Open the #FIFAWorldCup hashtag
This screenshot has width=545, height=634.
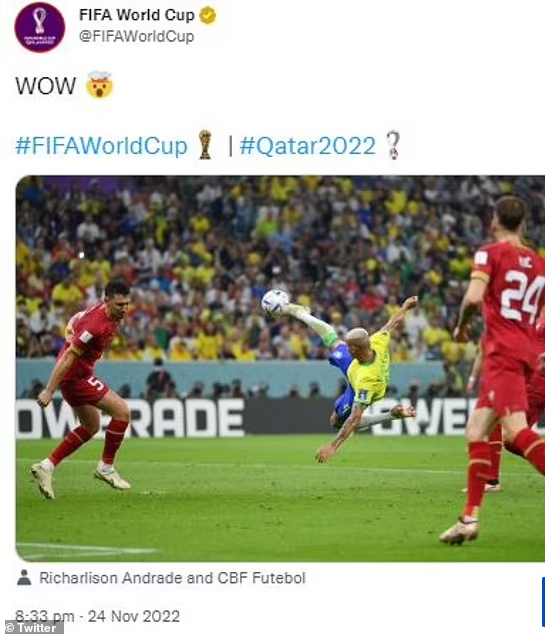click(x=101, y=146)
